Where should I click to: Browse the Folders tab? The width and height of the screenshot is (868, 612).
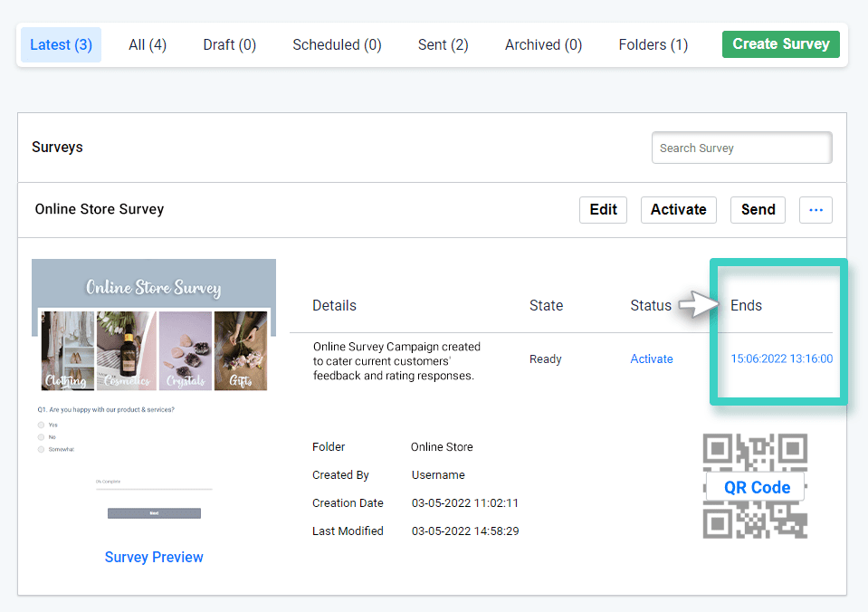[x=653, y=44]
